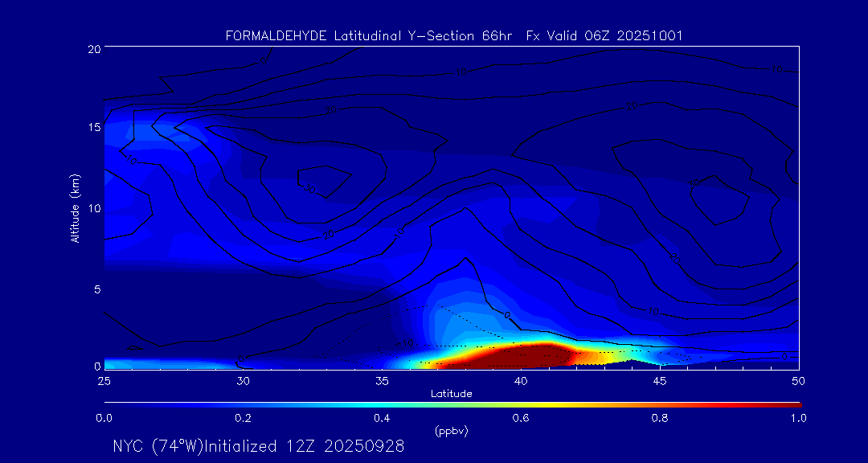Image resolution: width=868 pixels, height=463 pixels.
Task: Select the 45 tick on latitude axis
Action: click(660, 380)
